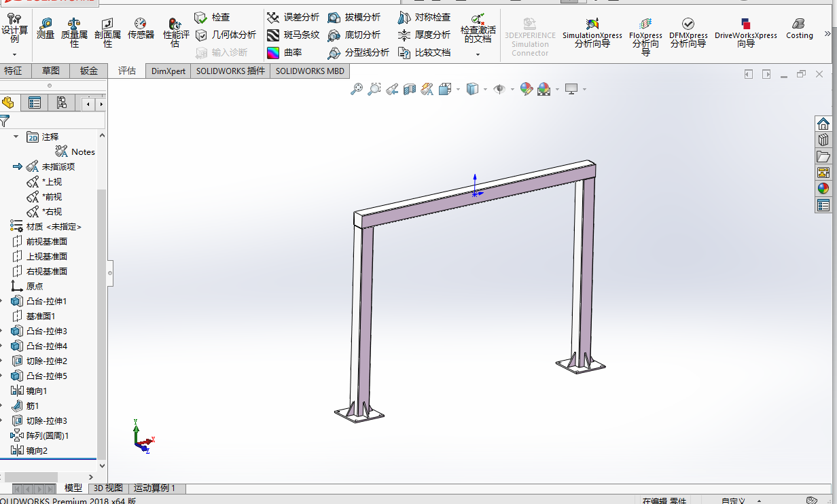
Task: Select 阵列(圆周)1 pattern feature
Action: point(40,435)
